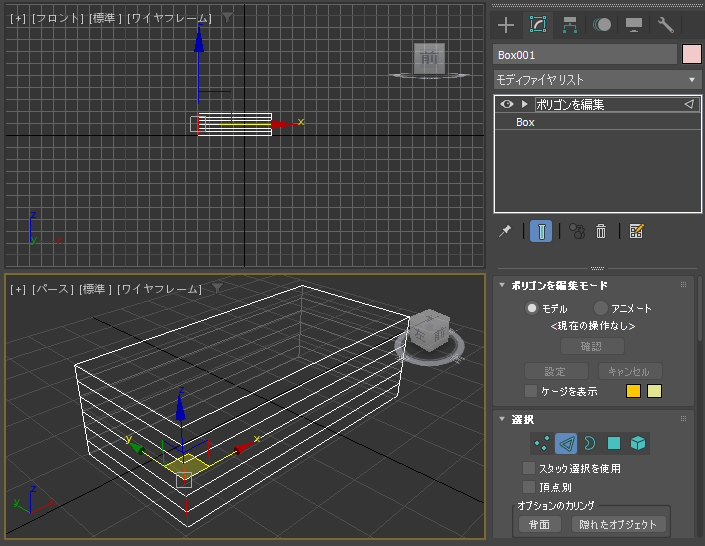Select Polygon sub-object level icon
Image resolution: width=705 pixels, height=546 pixels.
pos(614,443)
